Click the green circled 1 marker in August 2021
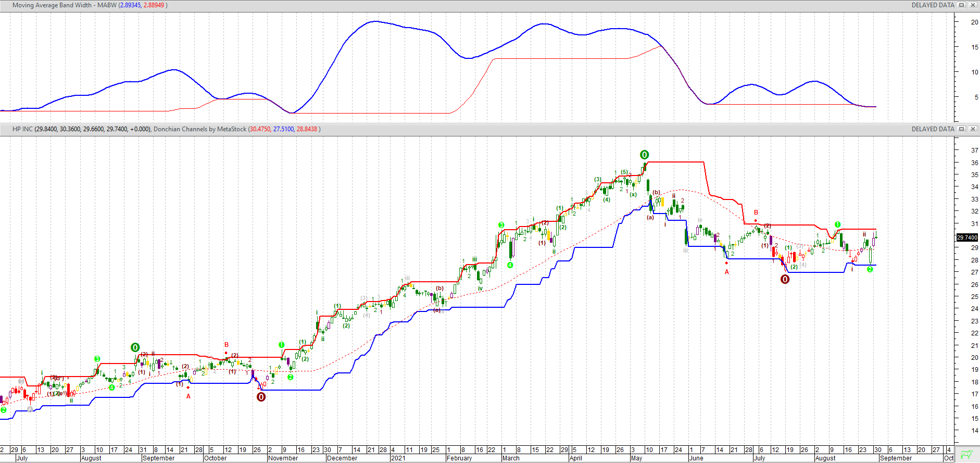The height and width of the screenshot is (463, 980). click(x=837, y=224)
